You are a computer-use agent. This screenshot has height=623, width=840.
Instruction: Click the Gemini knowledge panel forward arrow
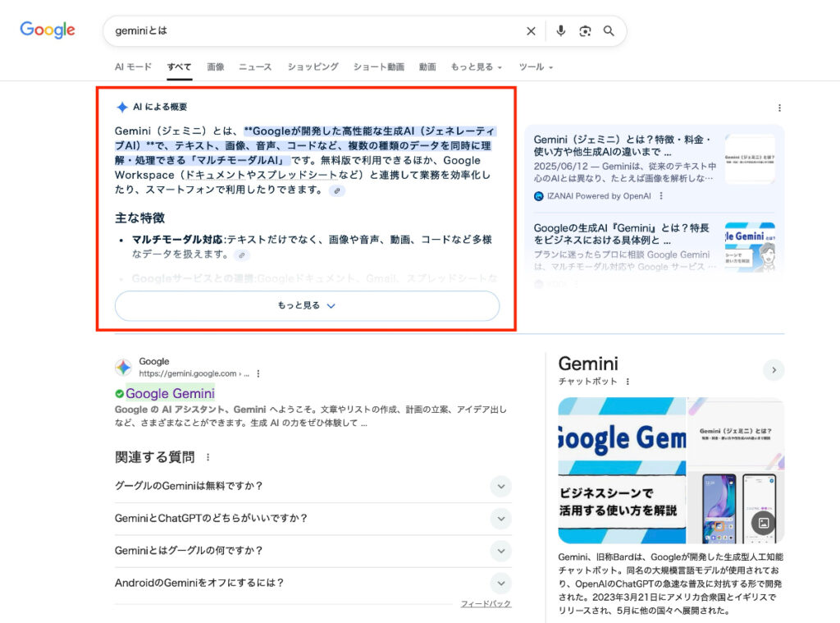coord(773,369)
